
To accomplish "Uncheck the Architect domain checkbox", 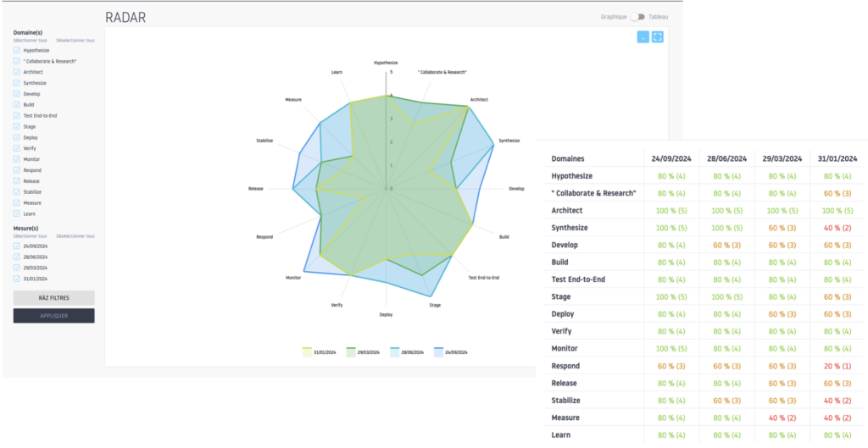I will tap(17, 72).
